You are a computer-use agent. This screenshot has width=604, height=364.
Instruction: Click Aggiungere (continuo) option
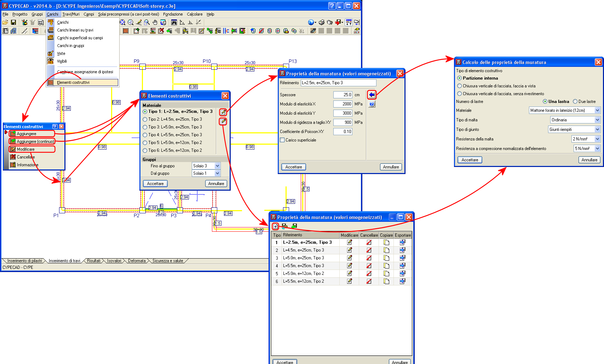(x=32, y=141)
